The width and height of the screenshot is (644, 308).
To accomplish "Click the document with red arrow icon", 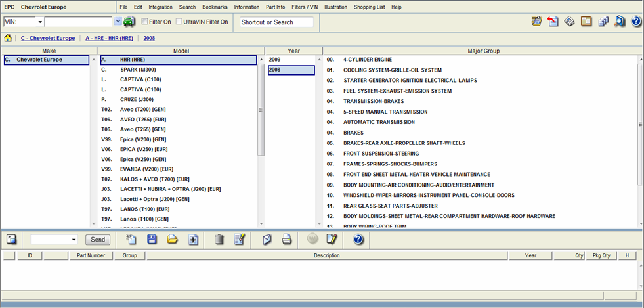I will (x=553, y=22).
